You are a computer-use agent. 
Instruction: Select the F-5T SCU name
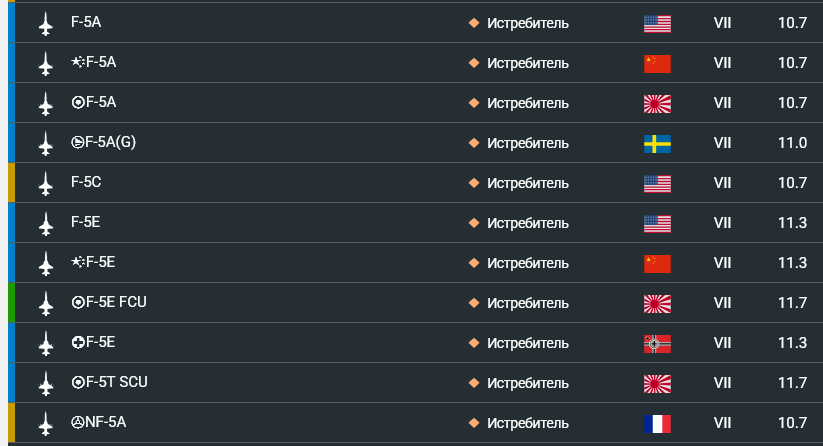click(x=109, y=382)
